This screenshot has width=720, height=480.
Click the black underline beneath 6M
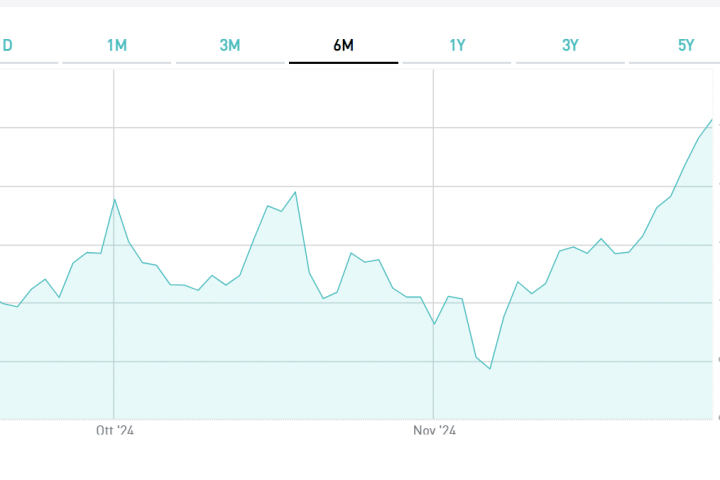[x=343, y=63]
